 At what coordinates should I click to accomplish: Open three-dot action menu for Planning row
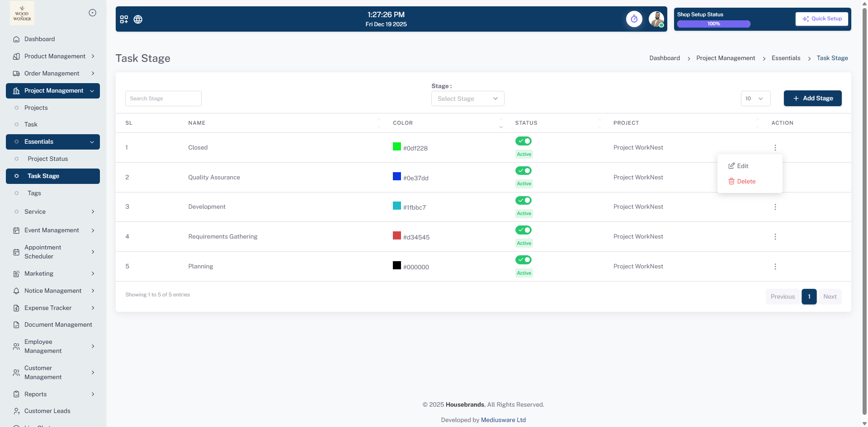(775, 267)
